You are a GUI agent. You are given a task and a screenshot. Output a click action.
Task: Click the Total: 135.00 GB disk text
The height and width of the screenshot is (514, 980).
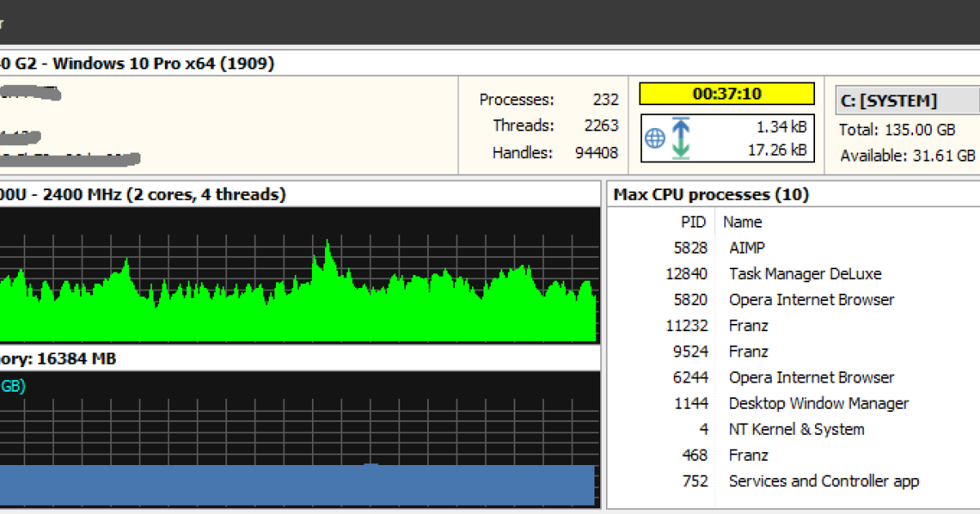click(897, 130)
